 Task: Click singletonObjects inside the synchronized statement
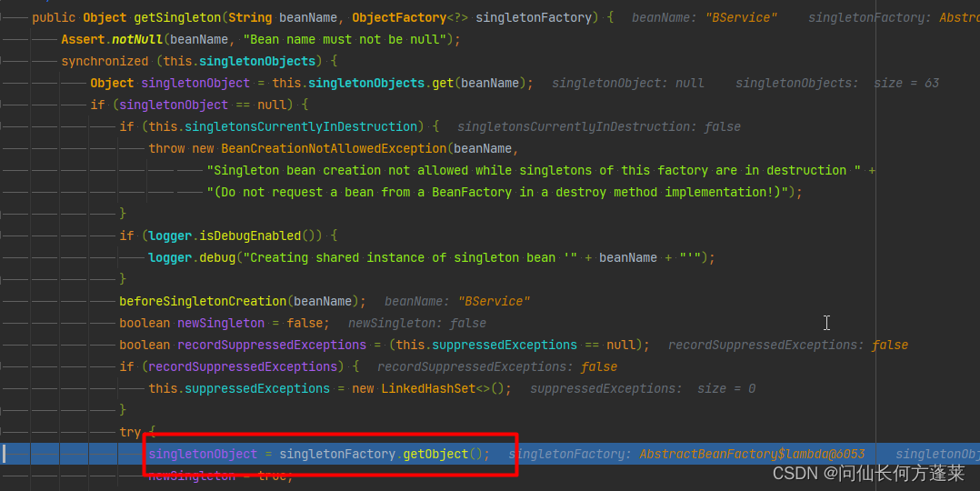(257, 61)
